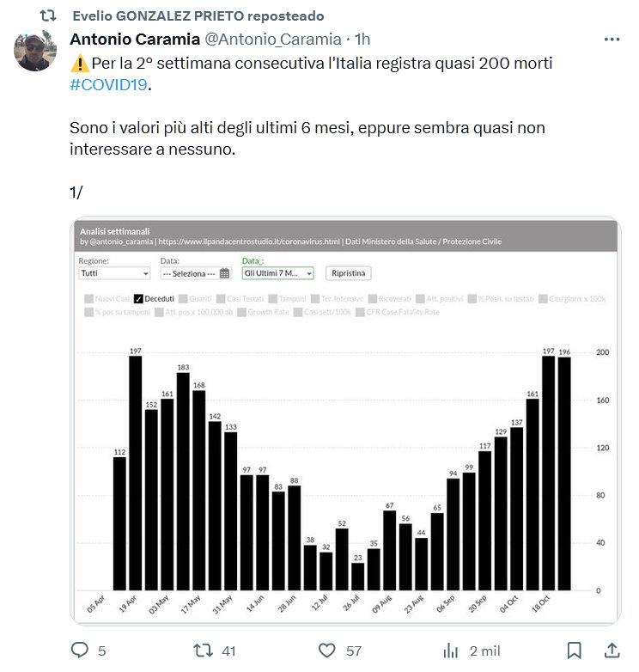Enable the Nuovi Casi checkbox
The height and width of the screenshot is (672, 639).
click(x=89, y=298)
